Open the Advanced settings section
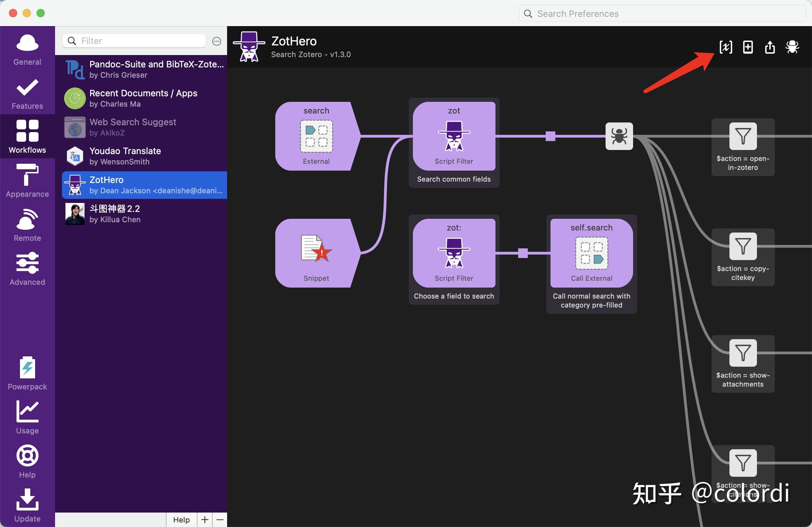The height and width of the screenshot is (527, 812). click(x=27, y=269)
